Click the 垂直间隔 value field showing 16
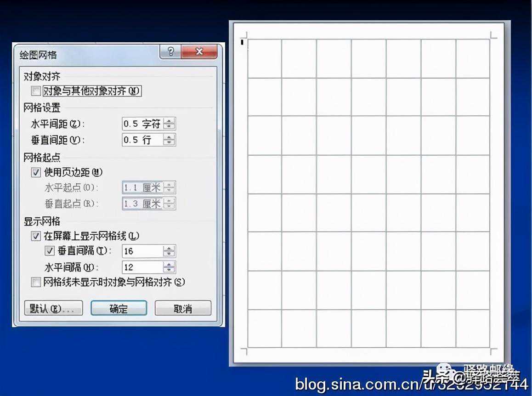532x396 pixels. pyautogui.click(x=142, y=251)
